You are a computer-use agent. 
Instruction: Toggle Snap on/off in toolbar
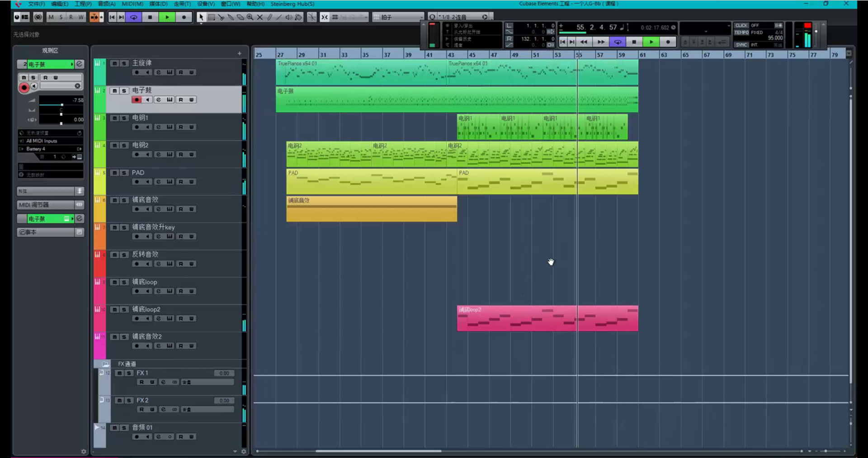click(x=325, y=17)
